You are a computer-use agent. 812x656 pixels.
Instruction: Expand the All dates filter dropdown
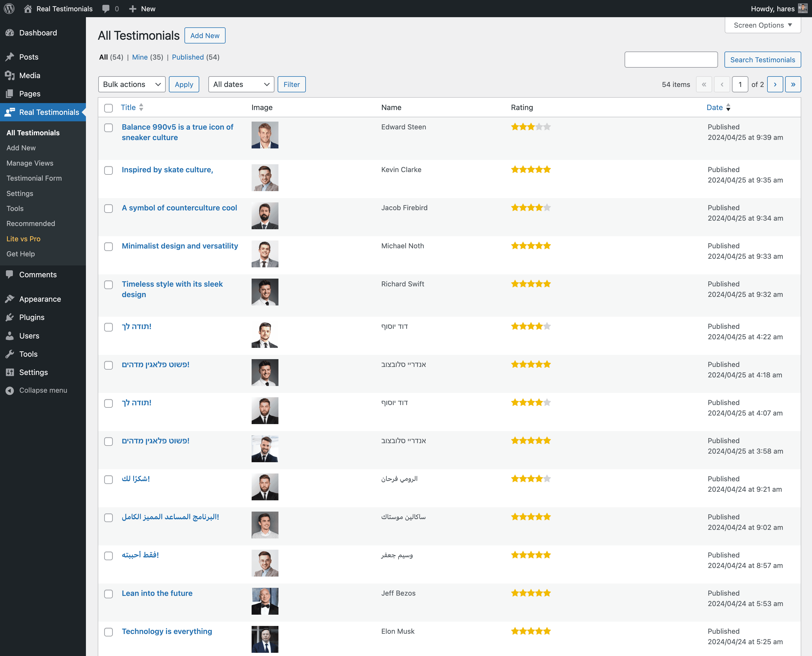click(241, 84)
